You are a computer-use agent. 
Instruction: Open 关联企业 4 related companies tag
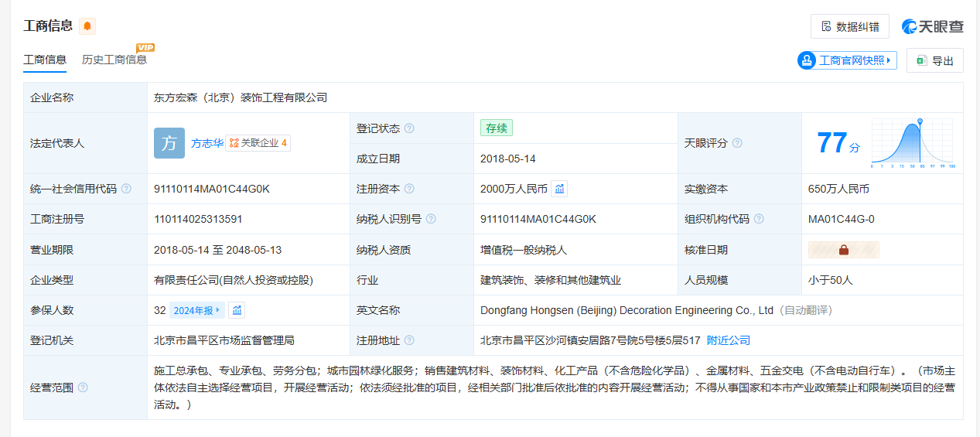pos(258,143)
